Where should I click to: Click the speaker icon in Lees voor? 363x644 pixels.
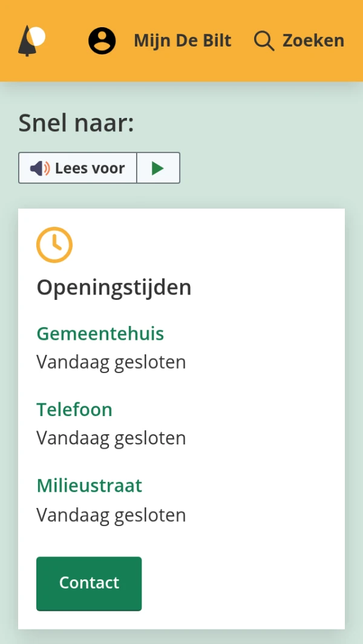click(x=38, y=168)
